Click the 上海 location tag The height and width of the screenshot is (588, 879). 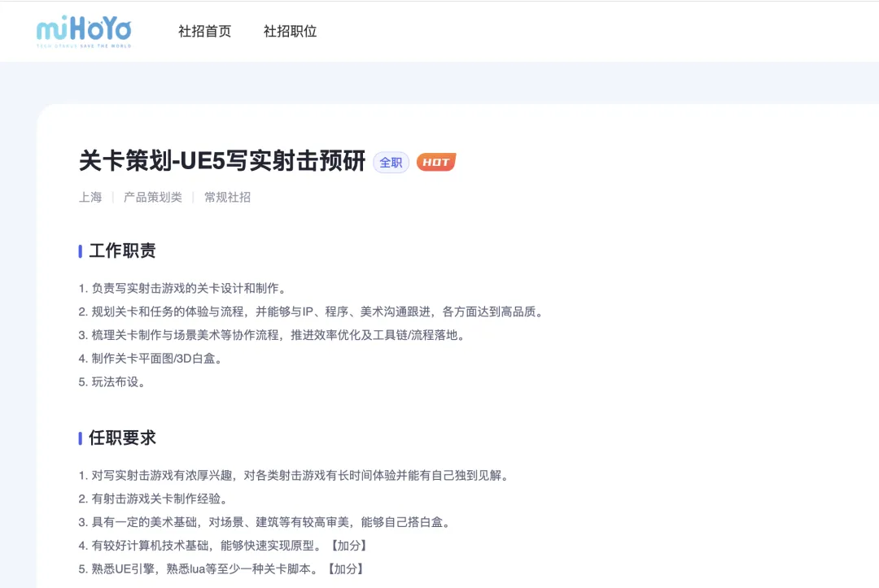(x=90, y=197)
